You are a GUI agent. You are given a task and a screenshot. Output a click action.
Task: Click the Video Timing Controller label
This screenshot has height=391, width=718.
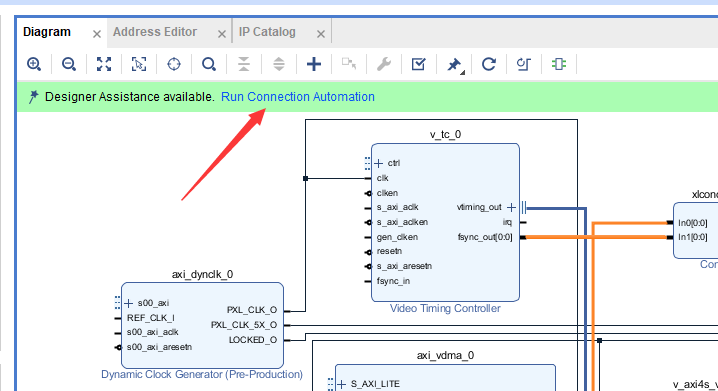click(x=445, y=309)
